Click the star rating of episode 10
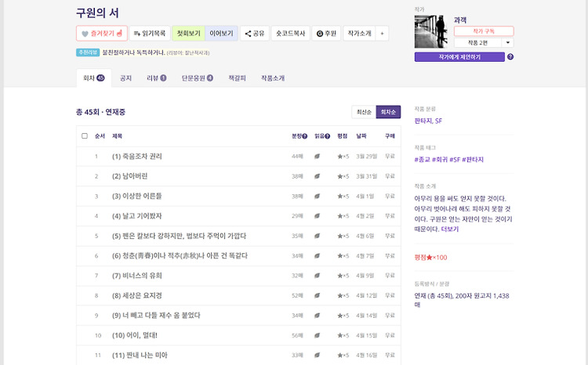The image size is (588, 365). [343, 335]
